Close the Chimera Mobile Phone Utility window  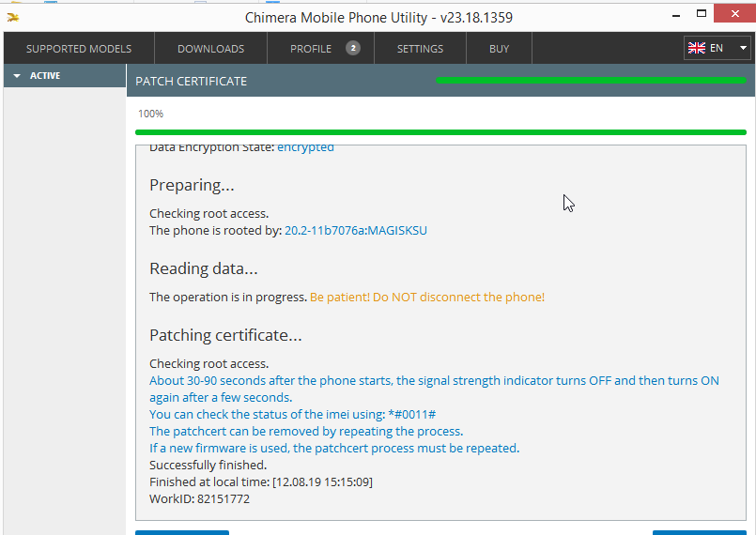[734, 13]
